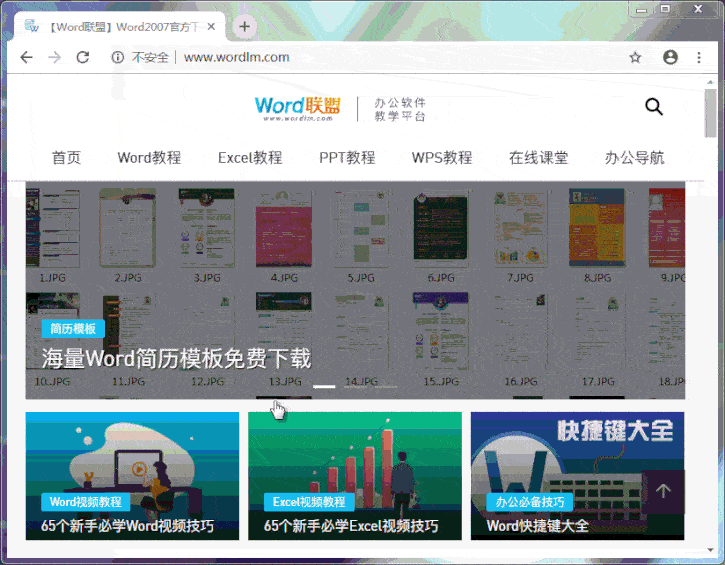
Task: Click the scrollbar up arrow
Action: click(x=710, y=82)
